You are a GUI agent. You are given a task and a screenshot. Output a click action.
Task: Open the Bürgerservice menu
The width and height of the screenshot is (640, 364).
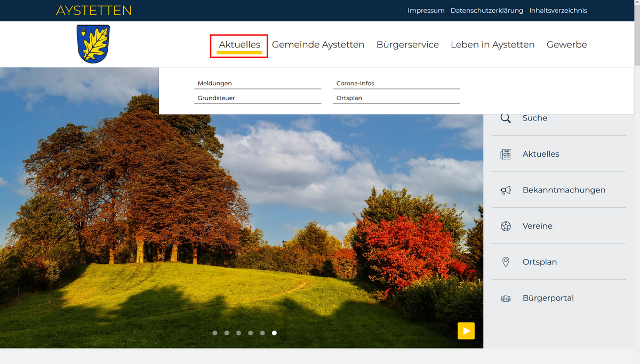click(407, 45)
